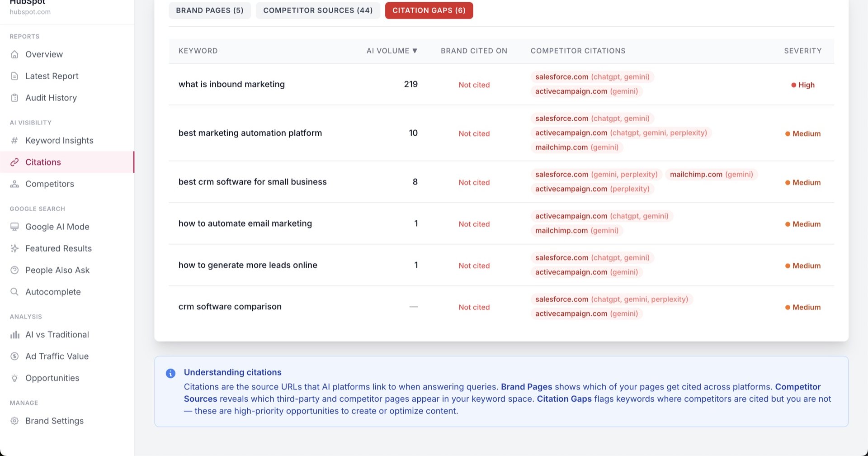Open Opportunities page
Screen dimensions: 868x456
pyautogui.click(x=67, y=378)
